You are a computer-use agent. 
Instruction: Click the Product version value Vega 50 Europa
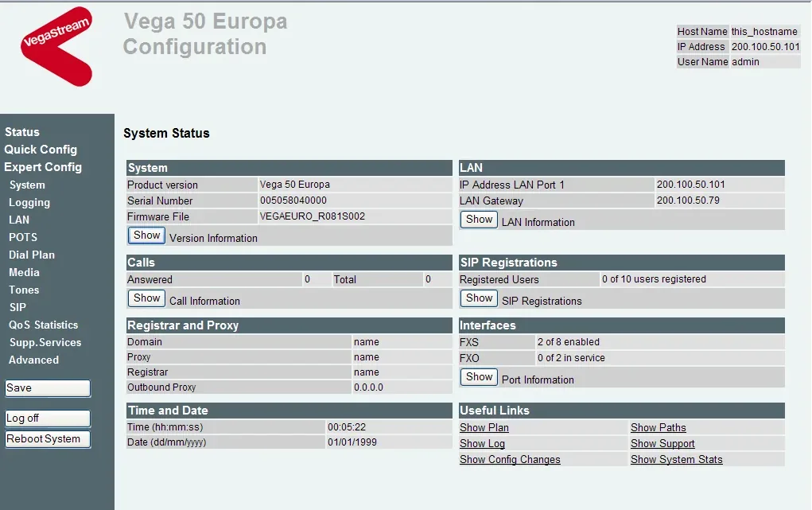coord(295,184)
